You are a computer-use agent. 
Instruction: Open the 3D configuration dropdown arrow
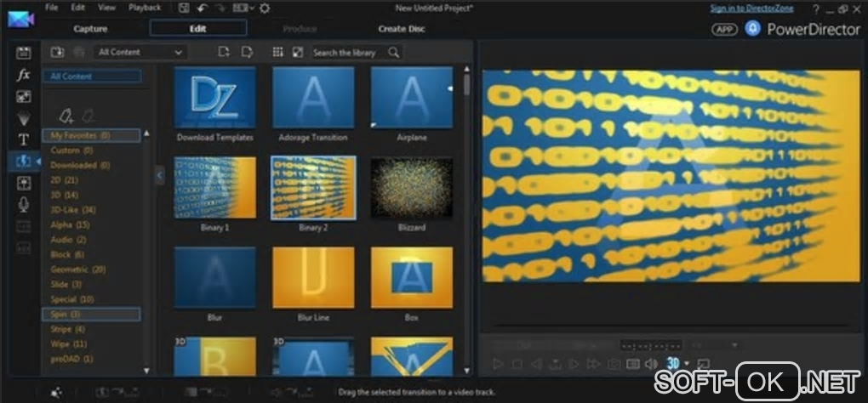click(687, 364)
